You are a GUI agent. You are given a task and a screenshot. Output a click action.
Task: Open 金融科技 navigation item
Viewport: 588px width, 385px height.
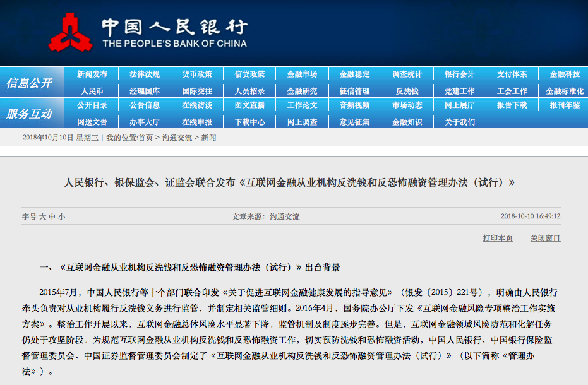(565, 74)
